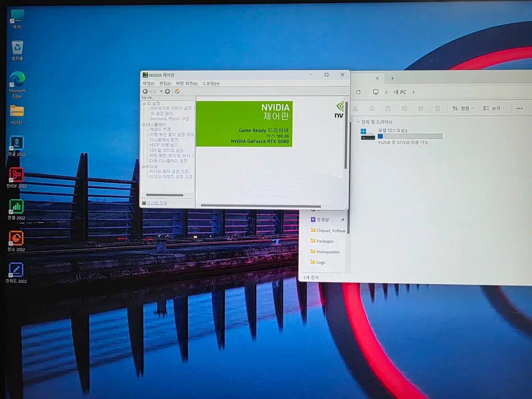Open Prerequisites folder in sidebar
This screenshot has height=399, width=532.
click(x=325, y=252)
